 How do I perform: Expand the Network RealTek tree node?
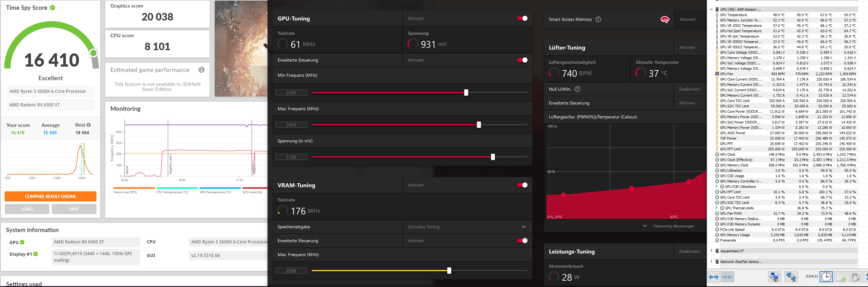coord(711,262)
